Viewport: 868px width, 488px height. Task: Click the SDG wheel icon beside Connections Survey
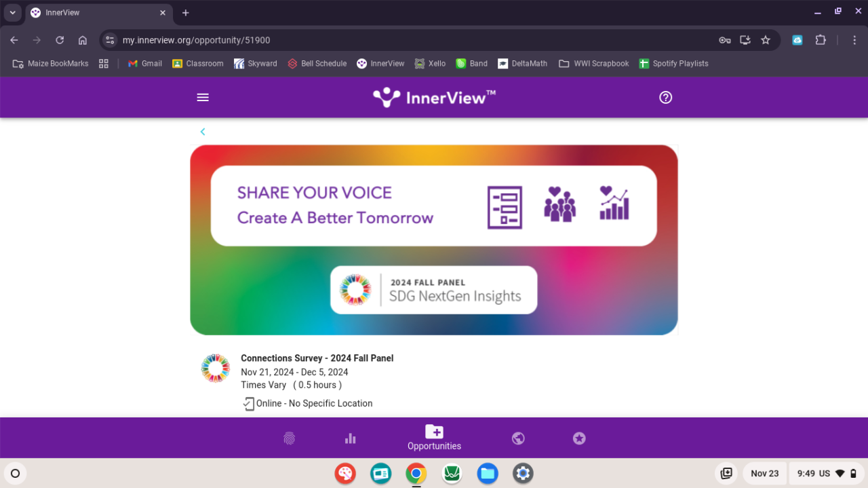(216, 369)
